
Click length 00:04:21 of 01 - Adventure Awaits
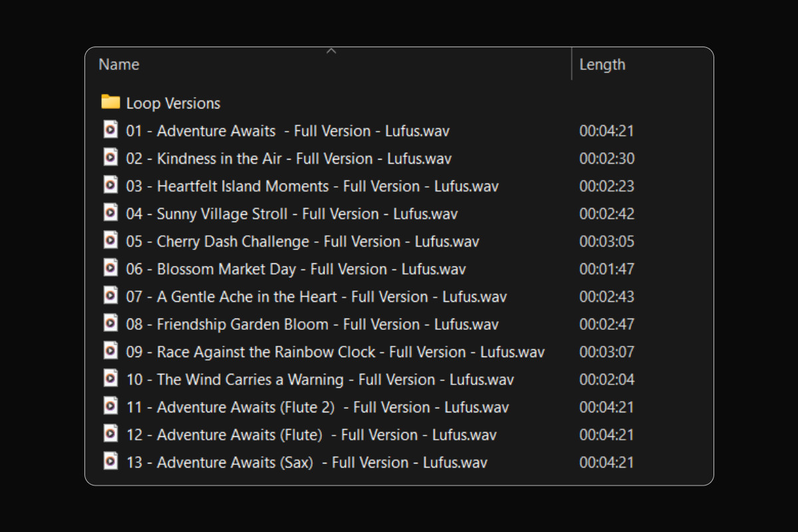click(x=606, y=131)
